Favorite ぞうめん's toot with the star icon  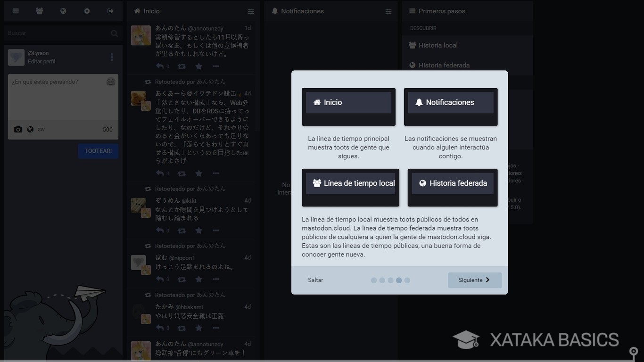(198, 230)
